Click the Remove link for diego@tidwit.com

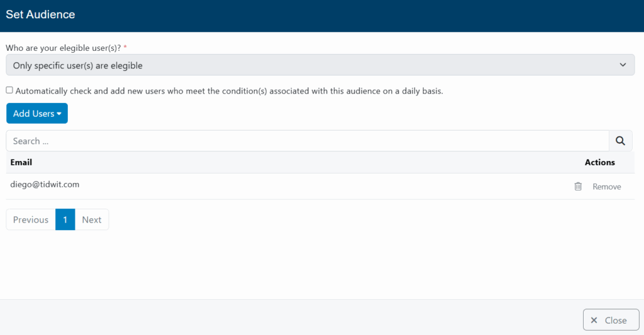tap(606, 187)
